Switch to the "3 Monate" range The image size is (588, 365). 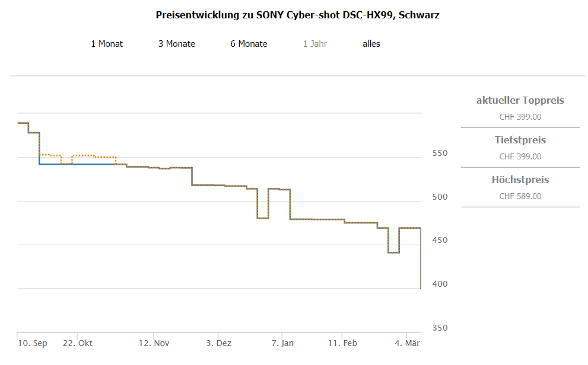point(176,44)
